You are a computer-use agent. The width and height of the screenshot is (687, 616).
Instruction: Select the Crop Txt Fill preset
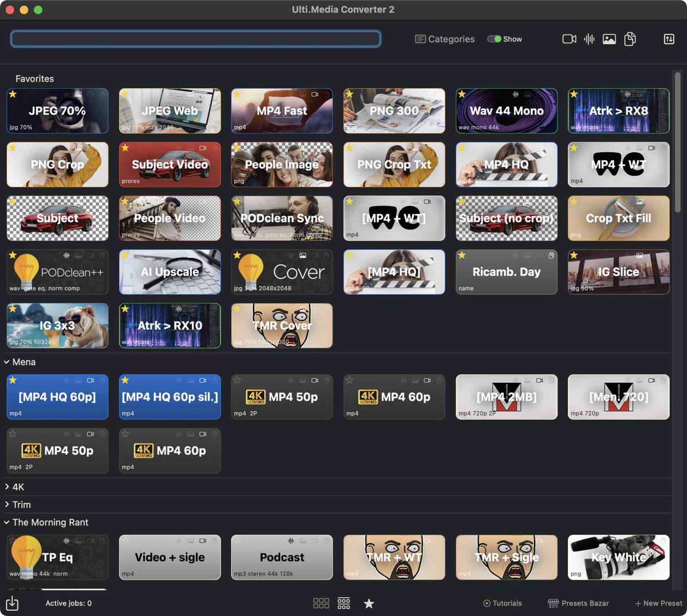pyautogui.click(x=619, y=218)
